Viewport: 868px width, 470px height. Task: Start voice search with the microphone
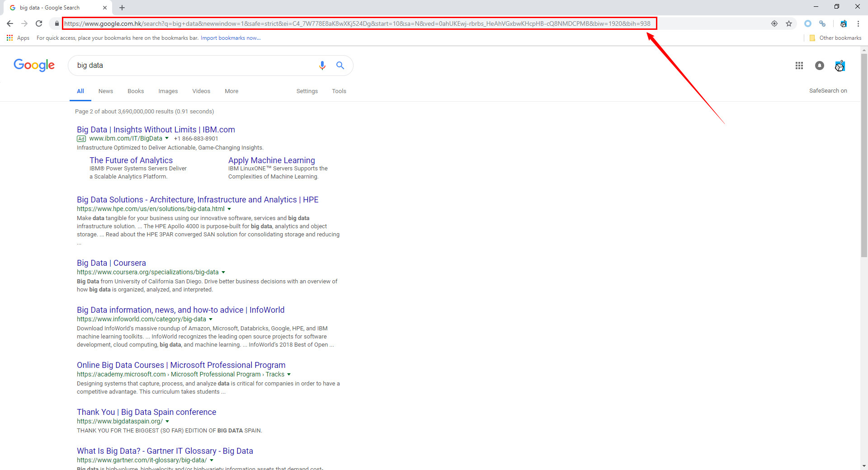coord(322,66)
